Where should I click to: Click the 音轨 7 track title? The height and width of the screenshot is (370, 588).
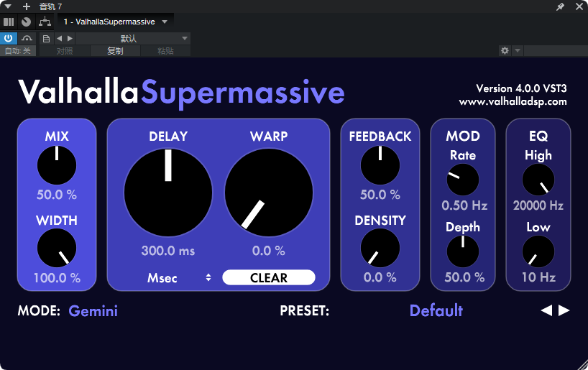(x=50, y=6)
